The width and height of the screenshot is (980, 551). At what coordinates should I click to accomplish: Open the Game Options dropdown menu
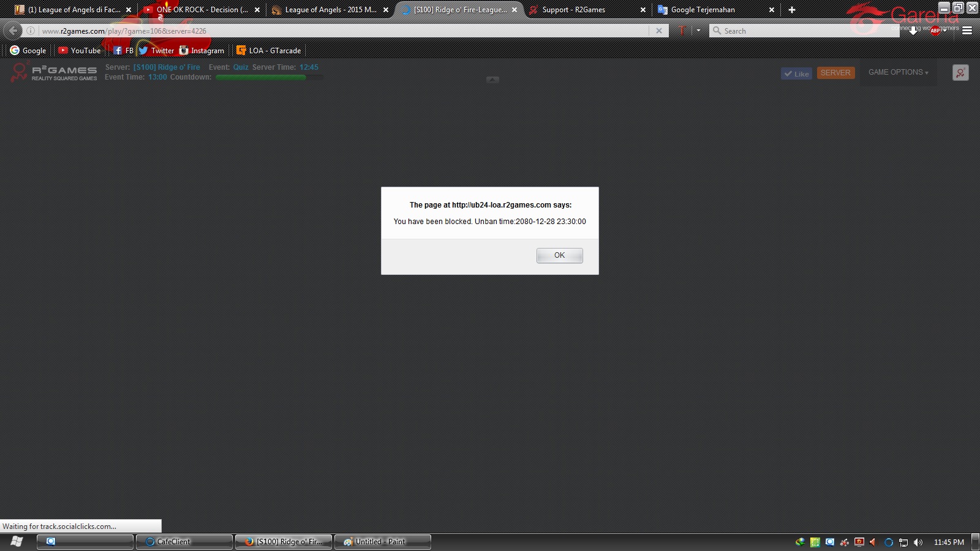(x=898, y=72)
